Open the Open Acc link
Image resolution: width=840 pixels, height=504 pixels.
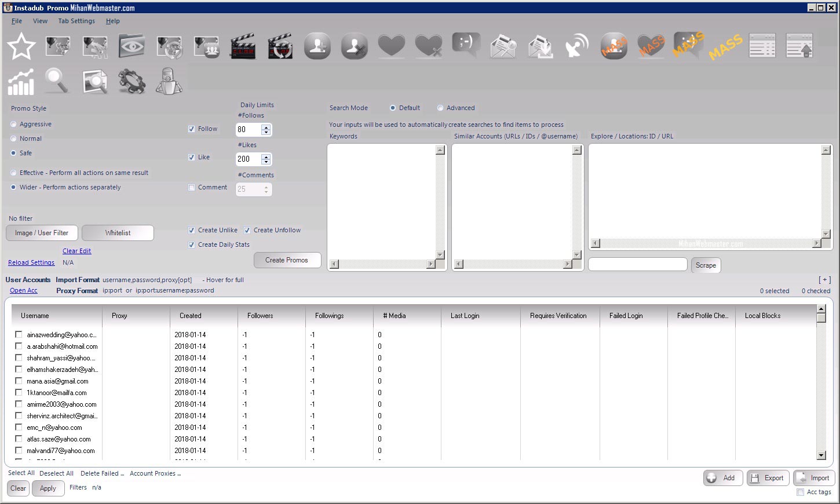click(x=23, y=290)
